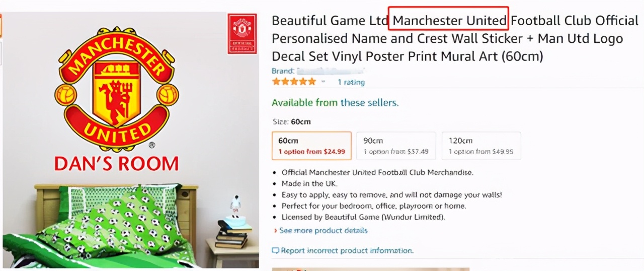This screenshot has height=271, width=644.
Task: Click the official licensed badge in image corner
Action: [x=242, y=33]
